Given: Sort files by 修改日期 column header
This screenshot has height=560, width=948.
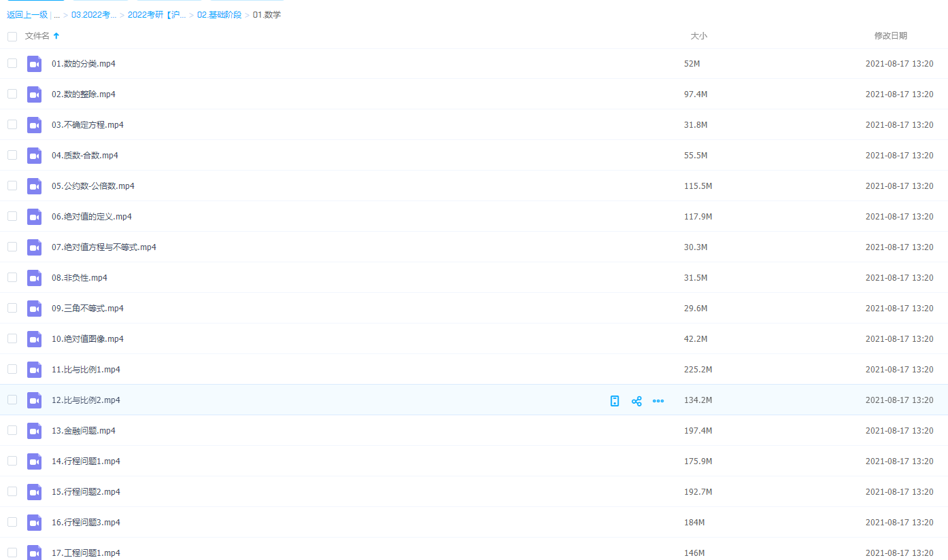Looking at the screenshot, I should 890,36.
